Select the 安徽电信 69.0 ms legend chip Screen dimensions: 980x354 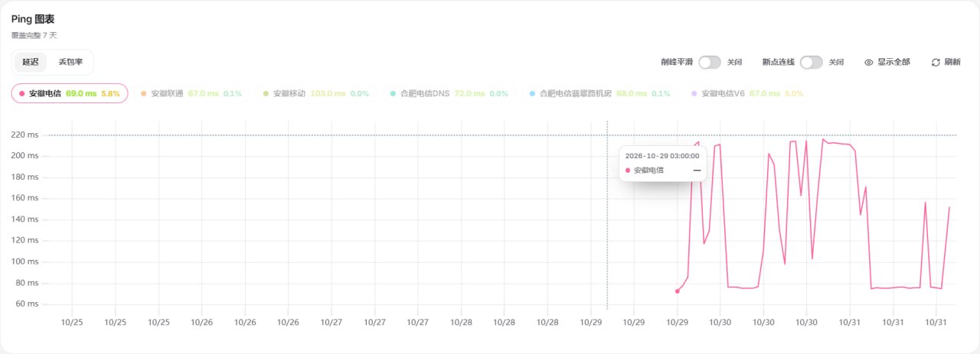tap(70, 93)
